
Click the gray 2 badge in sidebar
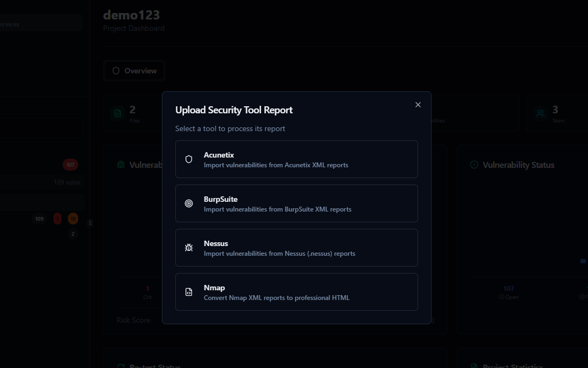pyautogui.click(x=73, y=234)
